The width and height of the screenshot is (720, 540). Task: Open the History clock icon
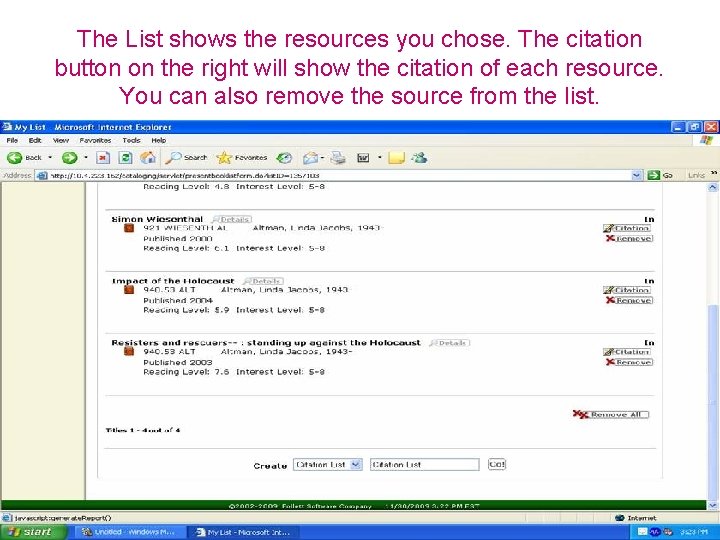click(x=284, y=158)
